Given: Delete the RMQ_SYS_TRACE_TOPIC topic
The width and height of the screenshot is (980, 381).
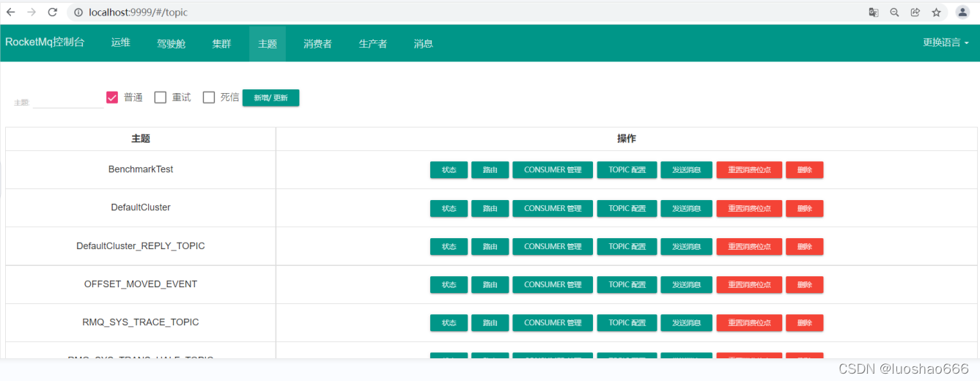Looking at the screenshot, I should click(x=805, y=323).
